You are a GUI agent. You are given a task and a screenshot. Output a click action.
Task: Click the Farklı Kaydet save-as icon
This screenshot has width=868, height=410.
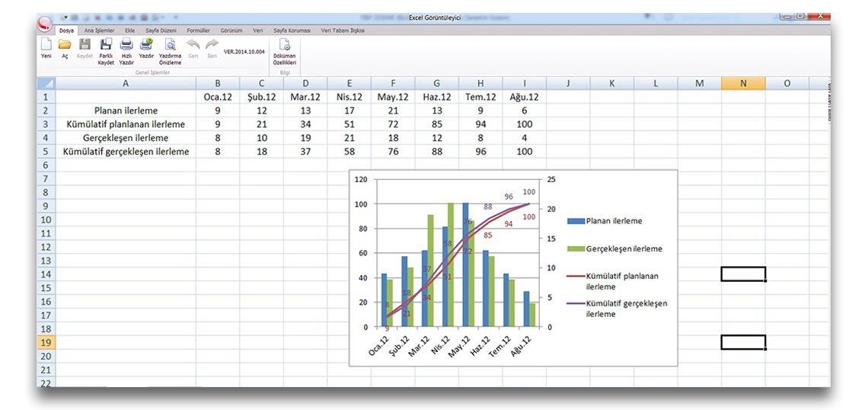[106, 46]
